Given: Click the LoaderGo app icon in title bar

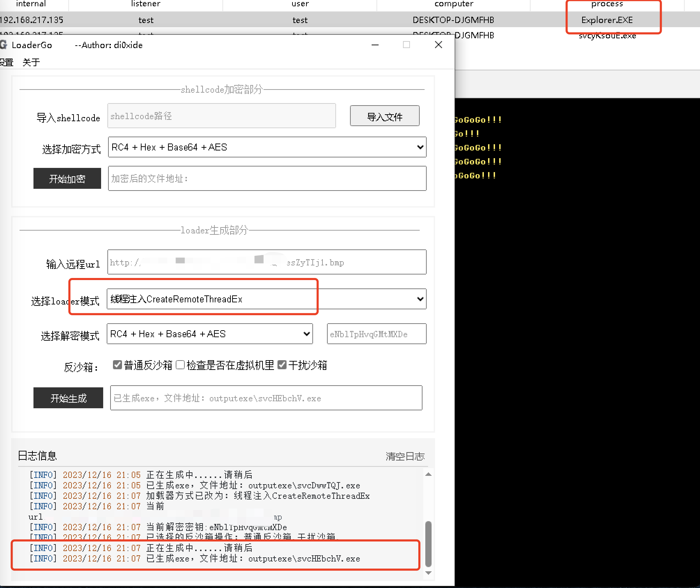Looking at the screenshot, I should click(3, 45).
